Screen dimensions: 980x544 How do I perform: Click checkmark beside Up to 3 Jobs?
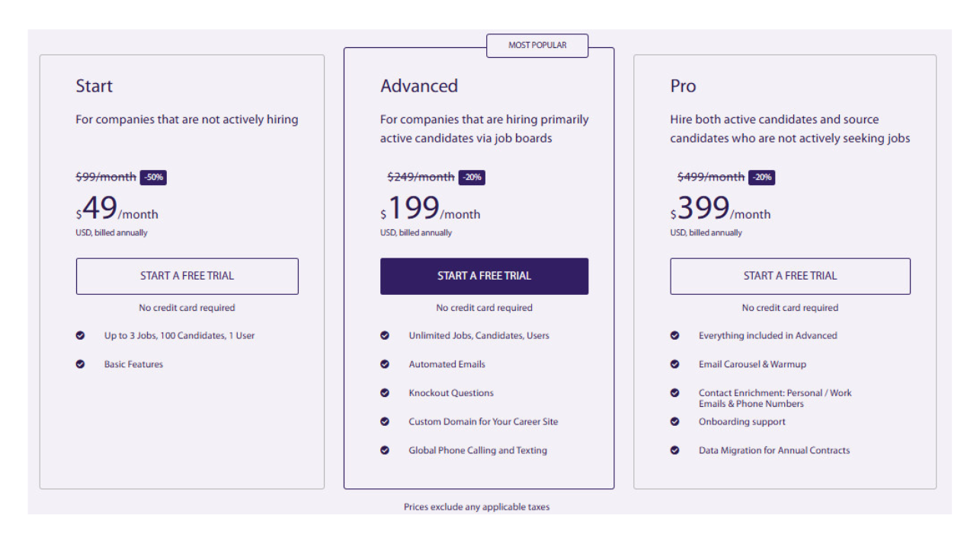pos(80,335)
